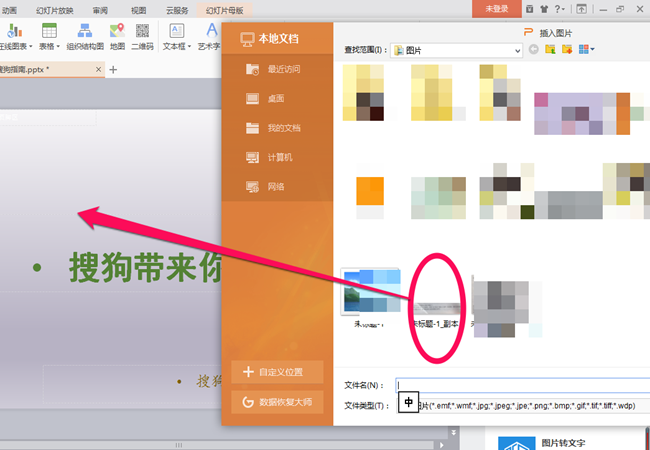
Task: Click the 自定义位置 button
Action: pyautogui.click(x=277, y=372)
